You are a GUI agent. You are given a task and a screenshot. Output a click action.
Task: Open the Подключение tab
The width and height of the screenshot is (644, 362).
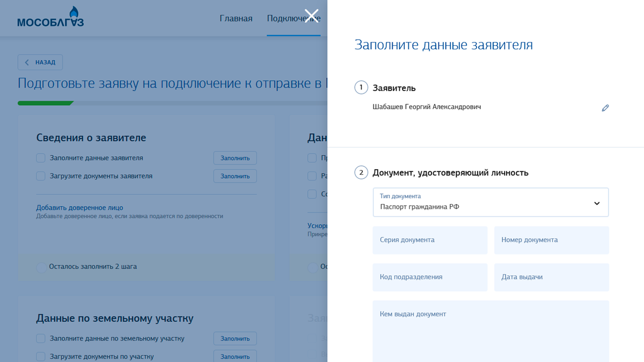[x=294, y=18]
